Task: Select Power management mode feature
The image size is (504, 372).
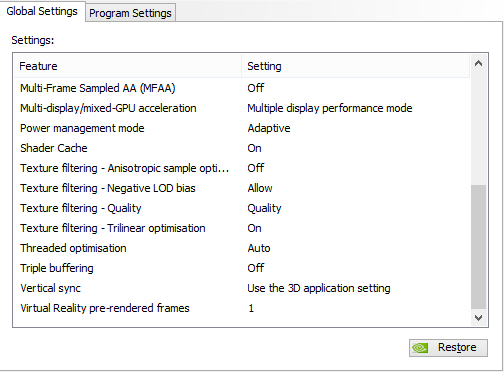Action: (x=82, y=128)
